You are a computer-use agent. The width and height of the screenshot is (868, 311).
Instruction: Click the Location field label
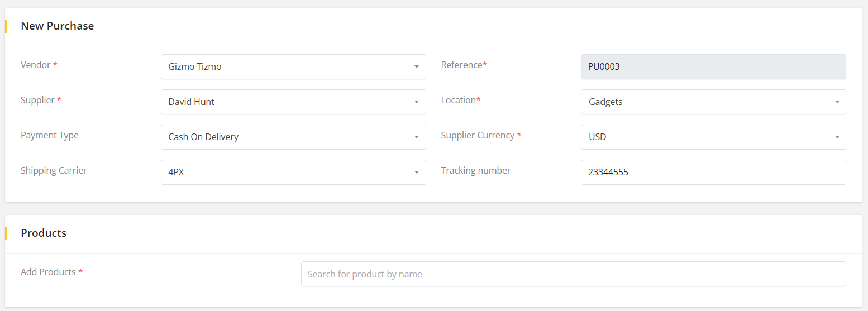click(x=459, y=100)
